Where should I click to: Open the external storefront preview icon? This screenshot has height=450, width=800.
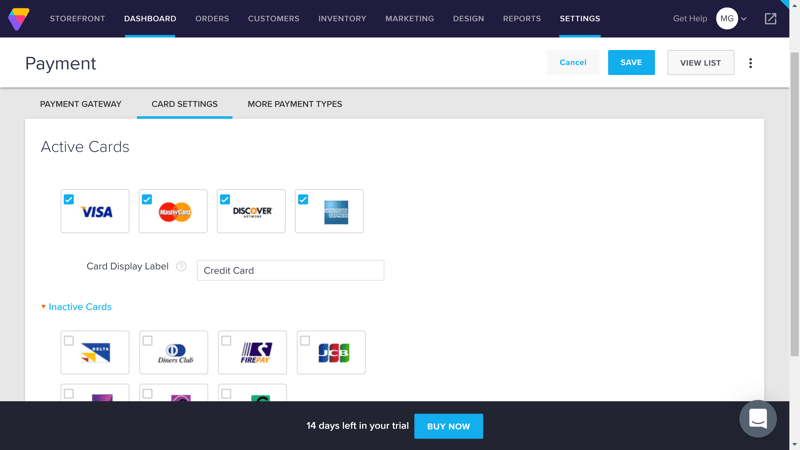[x=770, y=19]
